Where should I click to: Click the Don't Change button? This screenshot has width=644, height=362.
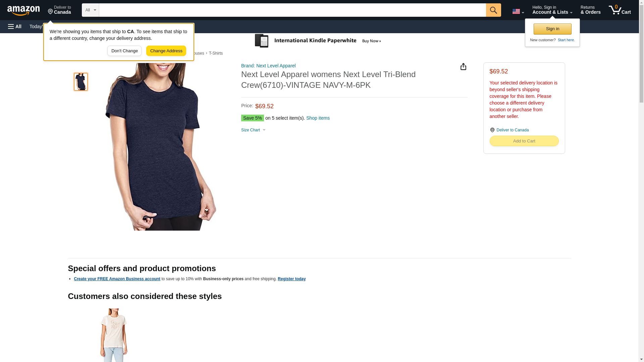coord(124,51)
